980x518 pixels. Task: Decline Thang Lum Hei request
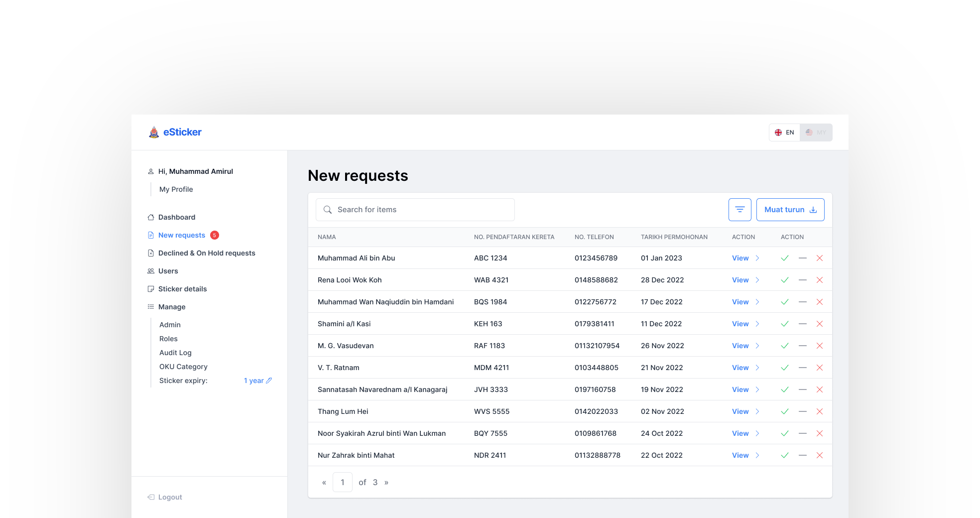(820, 411)
